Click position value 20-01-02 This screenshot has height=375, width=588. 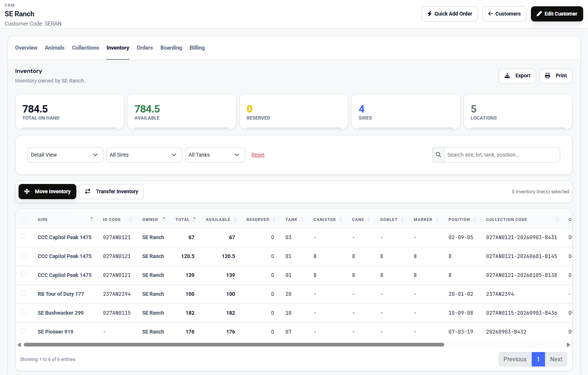tap(461, 294)
